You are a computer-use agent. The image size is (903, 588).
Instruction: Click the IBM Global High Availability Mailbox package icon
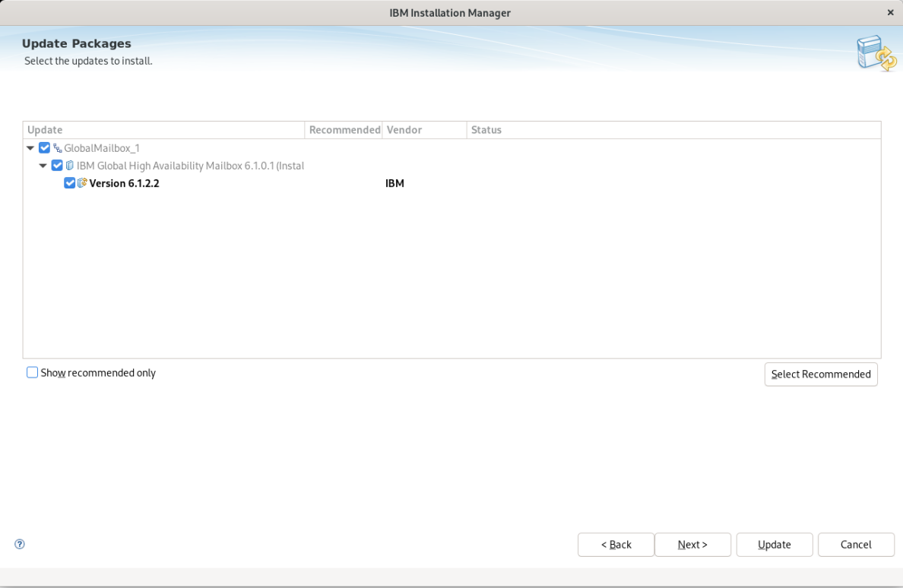[x=69, y=166]
